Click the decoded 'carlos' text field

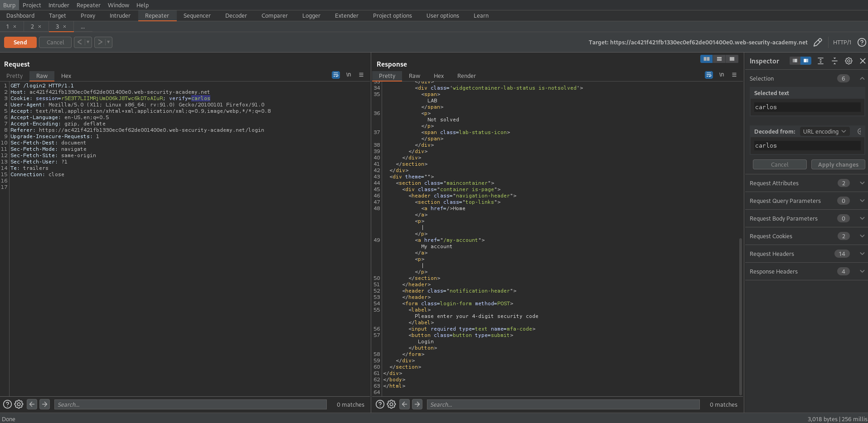[x=807, y=145]
